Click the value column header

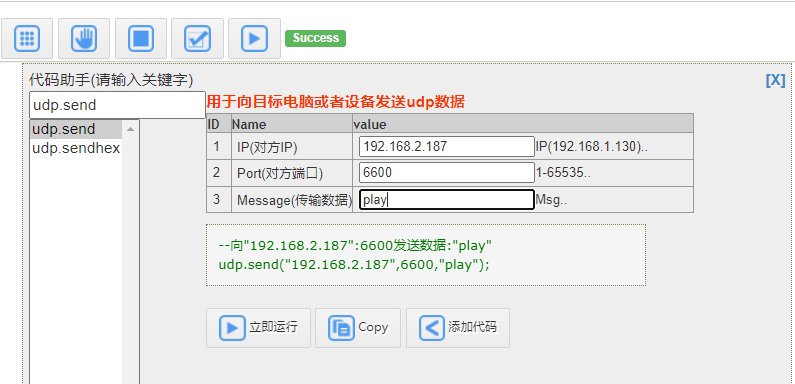[x=370, y=124]
